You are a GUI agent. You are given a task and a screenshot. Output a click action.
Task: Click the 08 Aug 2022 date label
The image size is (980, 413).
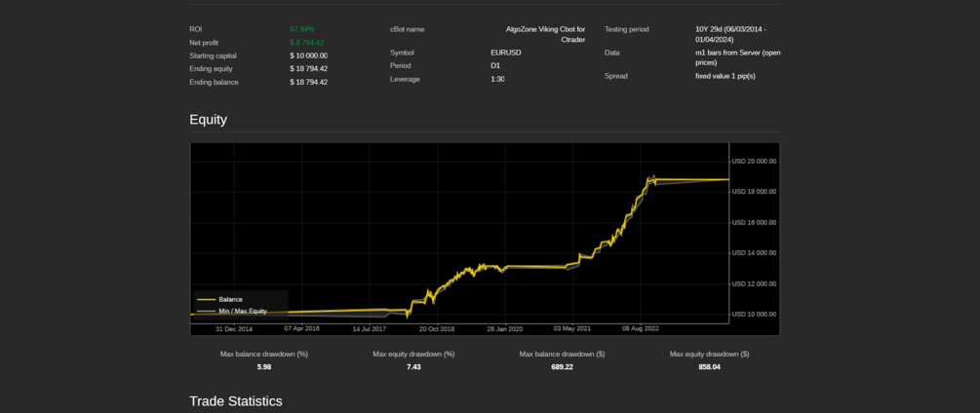click(x=641, y=327)
